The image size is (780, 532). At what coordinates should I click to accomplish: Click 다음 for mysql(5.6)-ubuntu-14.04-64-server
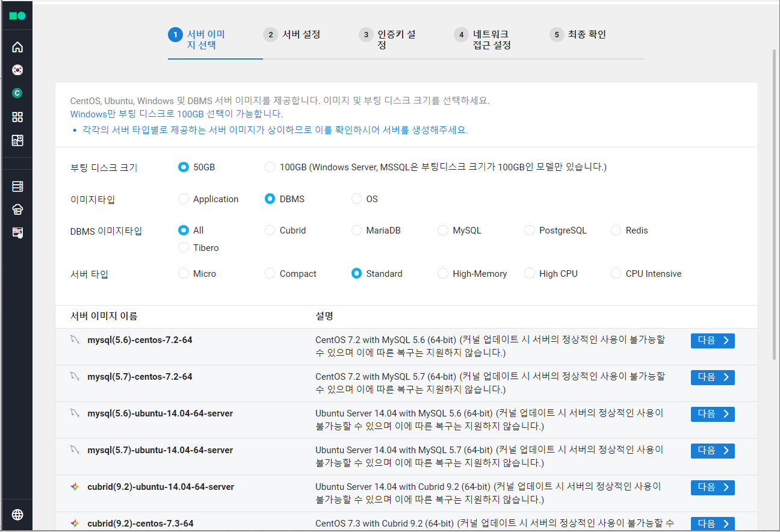713,414
